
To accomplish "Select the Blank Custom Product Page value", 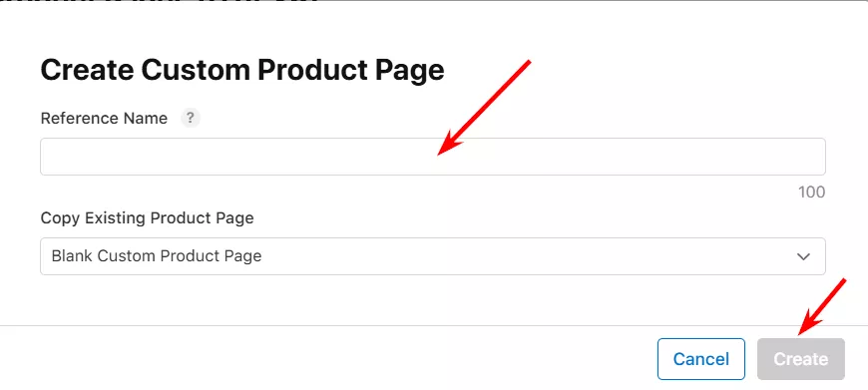I will point(157,256).
